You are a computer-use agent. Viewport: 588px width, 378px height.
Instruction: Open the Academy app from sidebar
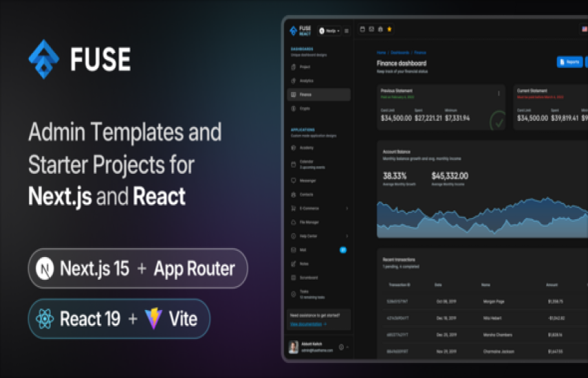point(318,148)
